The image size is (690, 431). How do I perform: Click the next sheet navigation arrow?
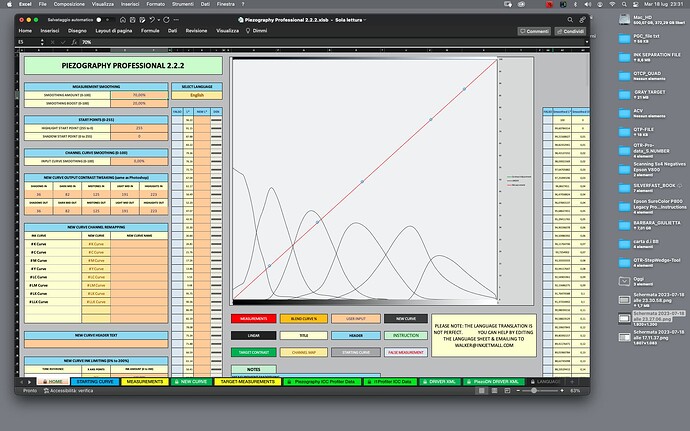pyautogui.click(x=29, y=382)
